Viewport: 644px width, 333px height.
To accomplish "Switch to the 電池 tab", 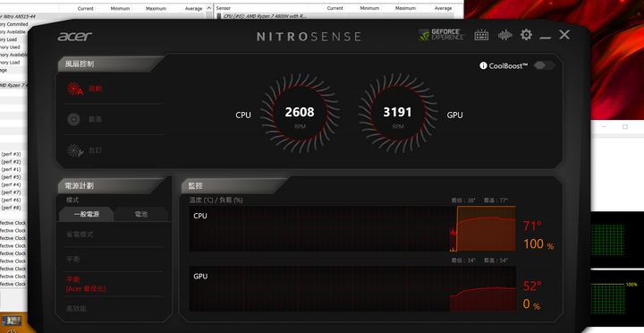I will (141, 214).
